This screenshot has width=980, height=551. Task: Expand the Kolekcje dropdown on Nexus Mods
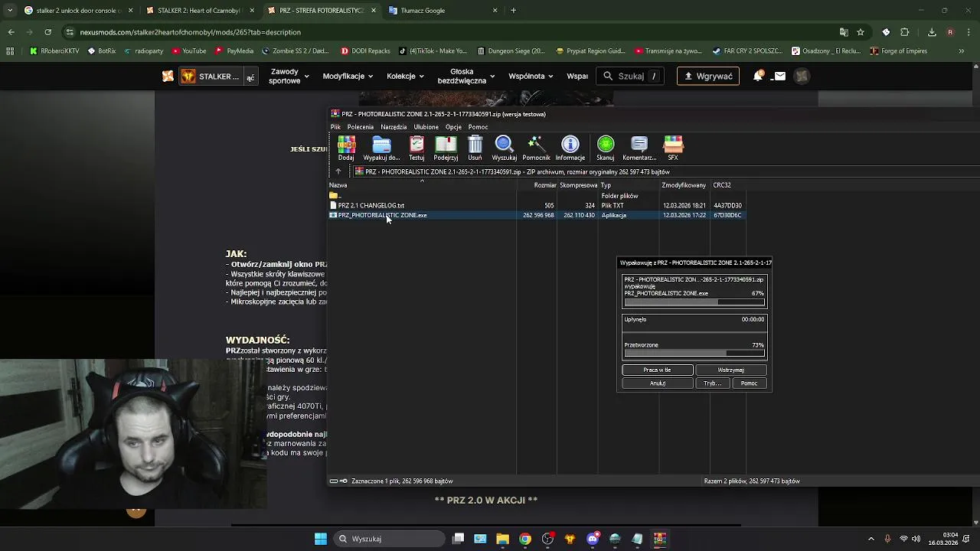pyautogui.click(x=405, y=77)
